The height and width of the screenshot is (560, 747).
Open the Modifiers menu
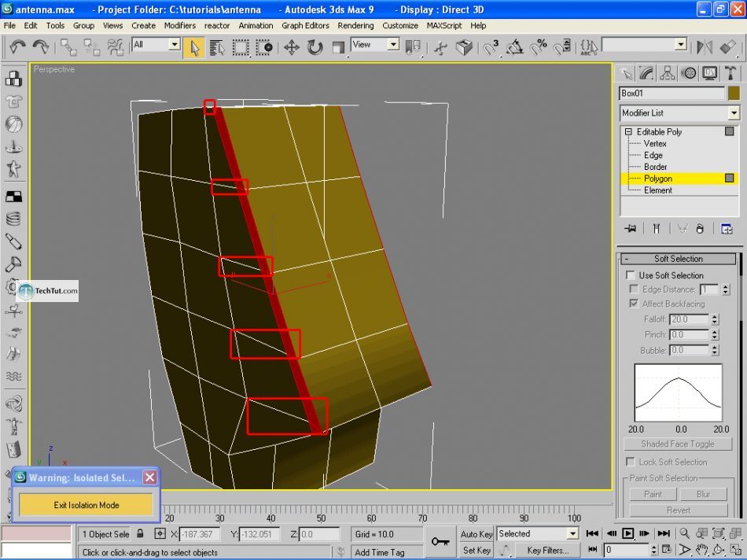(x=180, y=25)
